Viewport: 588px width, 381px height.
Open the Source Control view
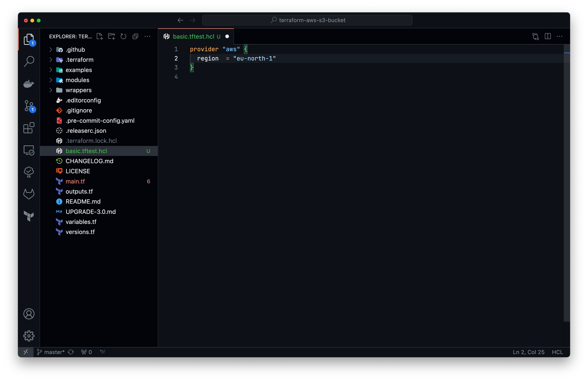(x=29, y=106)
